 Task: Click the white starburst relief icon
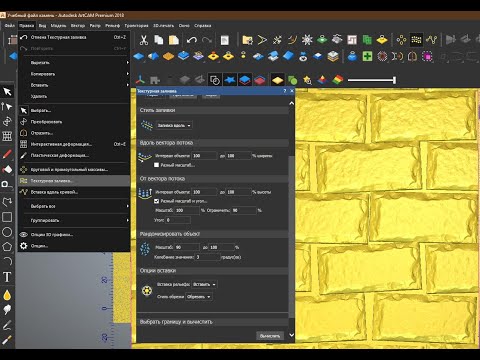tap(307, 40)
